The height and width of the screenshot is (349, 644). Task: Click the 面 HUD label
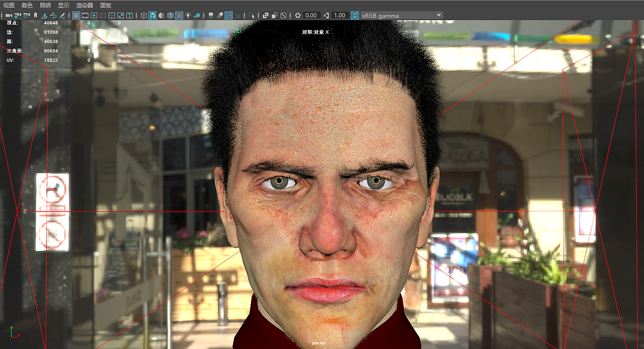click(x=10, y=41)
